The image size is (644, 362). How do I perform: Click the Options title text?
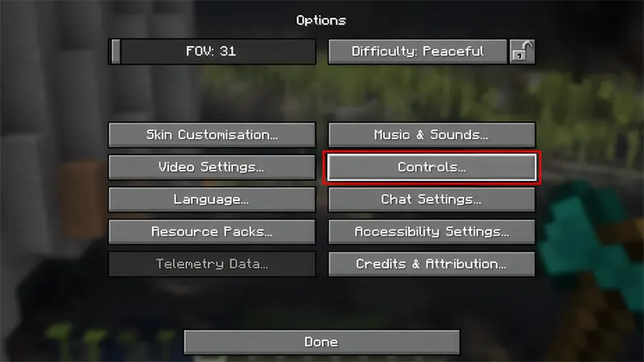pyautogui.click(x=321, y=20)
